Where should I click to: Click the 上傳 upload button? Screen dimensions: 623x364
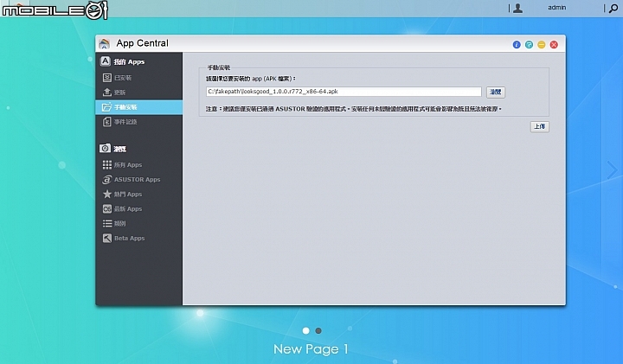click(540, 126)
